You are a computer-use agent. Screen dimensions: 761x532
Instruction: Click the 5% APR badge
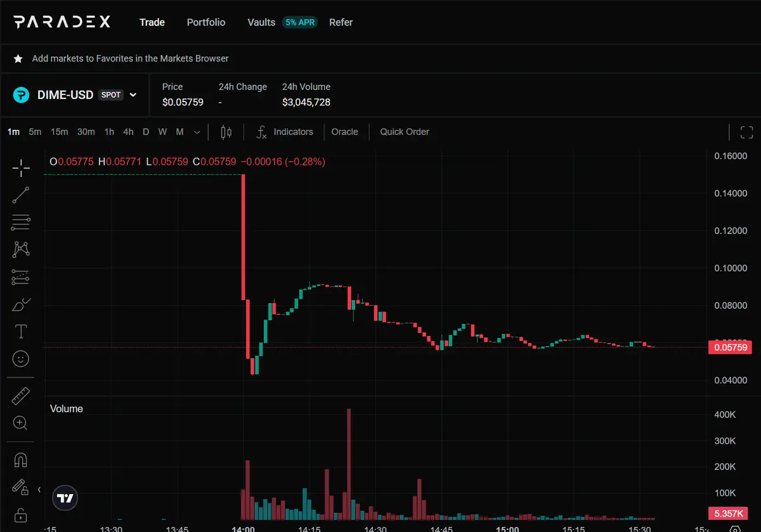(300, 22)
